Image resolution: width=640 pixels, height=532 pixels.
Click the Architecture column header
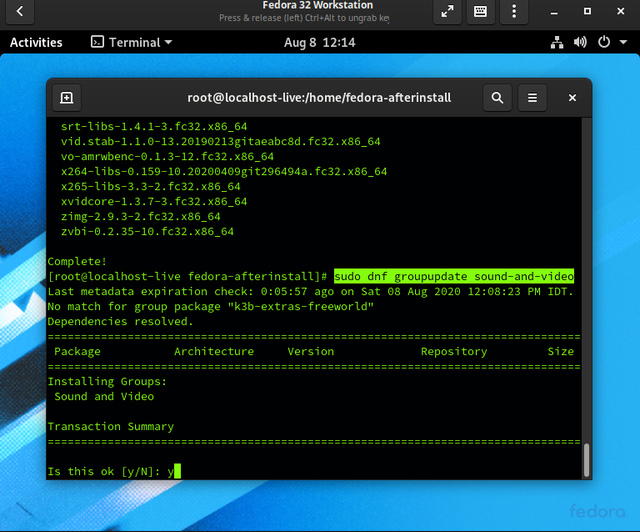[214, 352]
